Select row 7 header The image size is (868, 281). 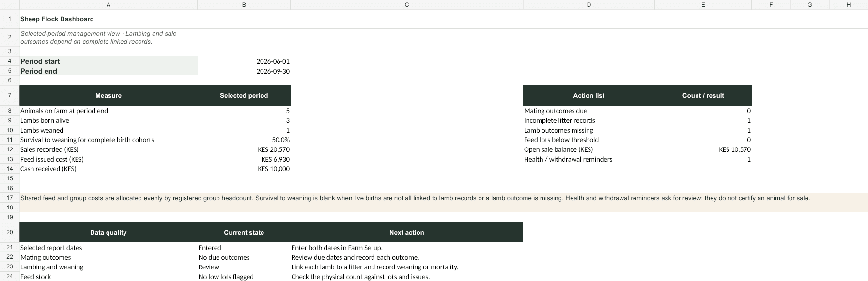(x=10, y=95)
